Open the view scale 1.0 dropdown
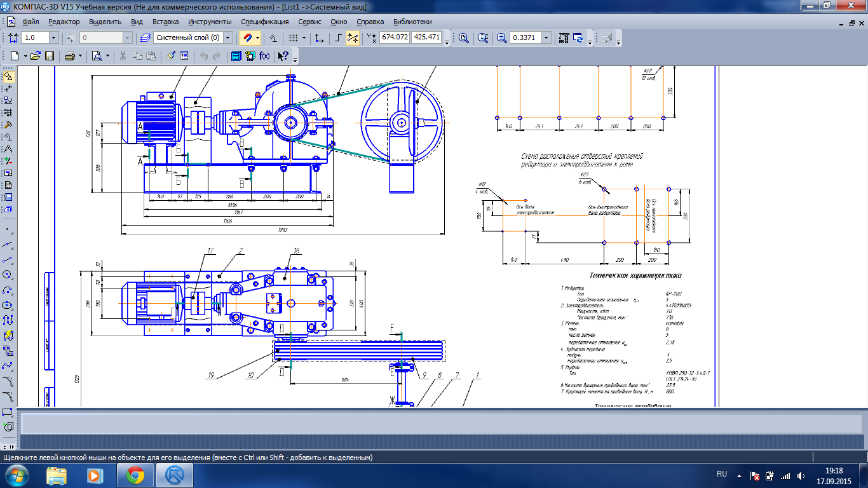 53,38
